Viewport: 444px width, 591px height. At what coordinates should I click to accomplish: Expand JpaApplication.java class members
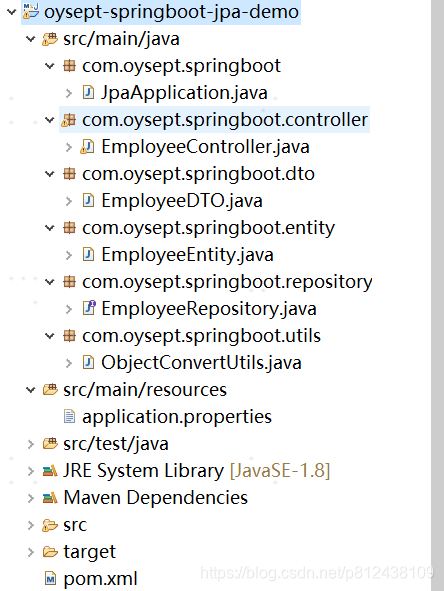coord(69,93)
